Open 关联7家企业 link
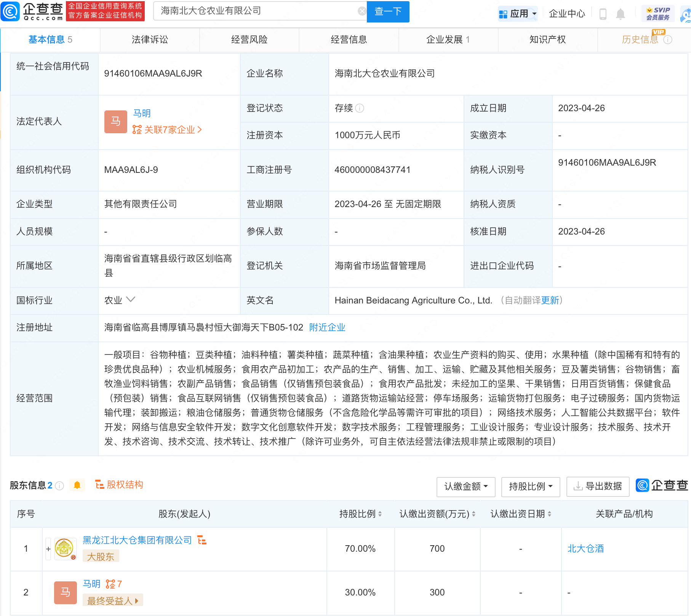Image resolution: width=691 pixels, height=616 pixels. 167,130
